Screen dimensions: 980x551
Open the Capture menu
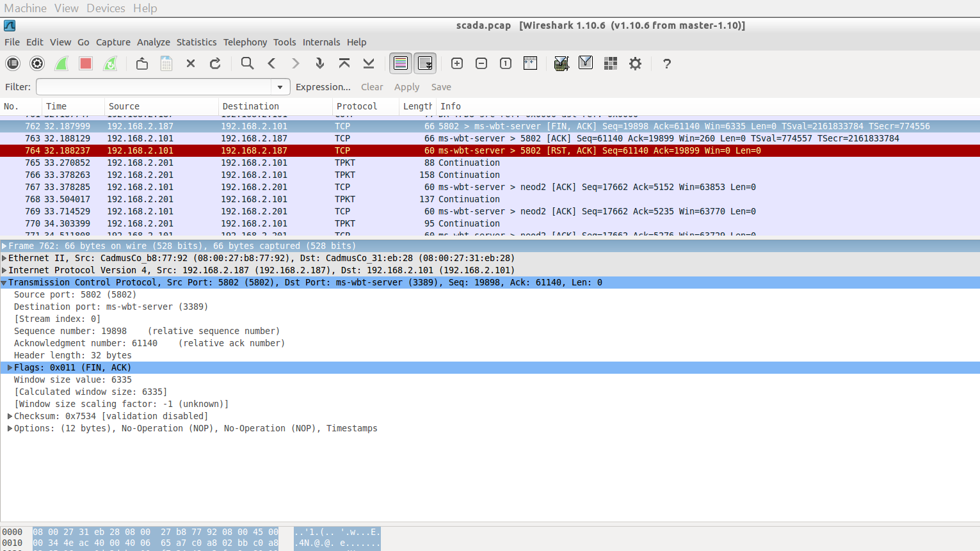click(x=113, y=42)
